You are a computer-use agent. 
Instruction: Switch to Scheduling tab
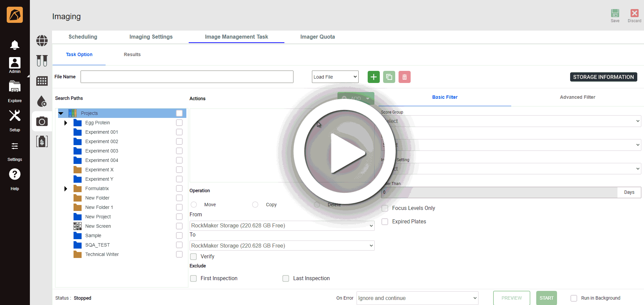[x=83, y=37]
